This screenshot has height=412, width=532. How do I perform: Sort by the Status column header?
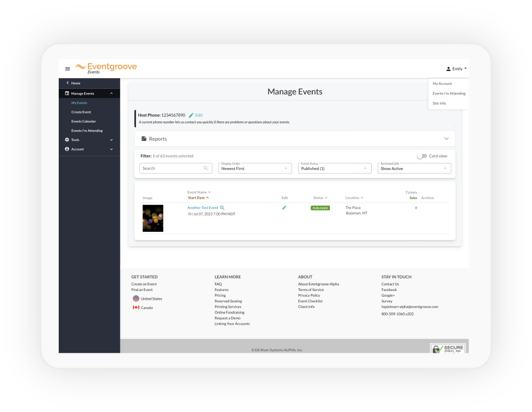(x=320, y=198)
